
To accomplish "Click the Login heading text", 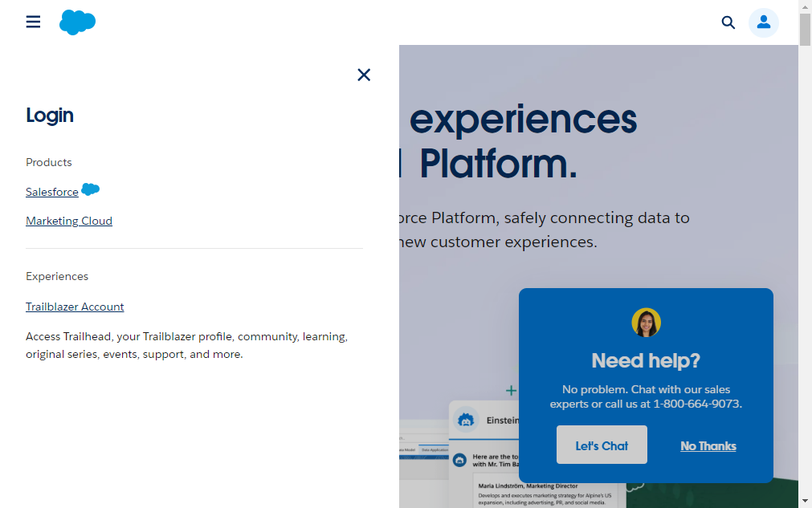I will 50,116.
